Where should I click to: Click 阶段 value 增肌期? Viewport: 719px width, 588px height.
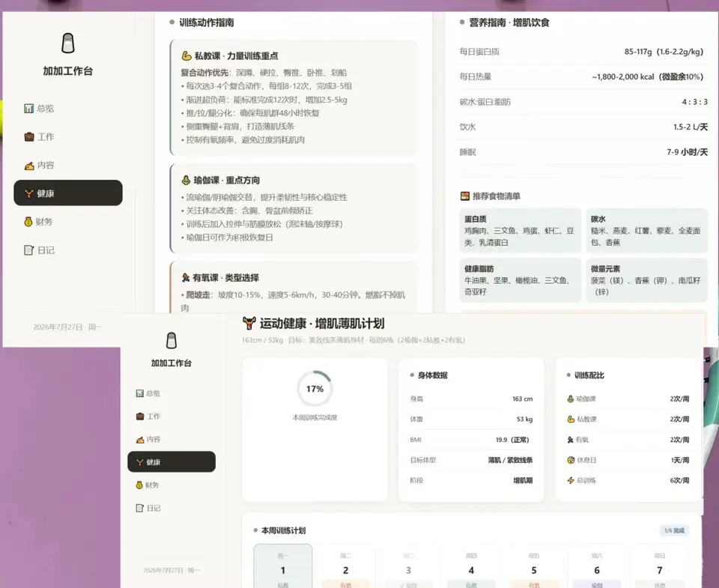(523, 480)
